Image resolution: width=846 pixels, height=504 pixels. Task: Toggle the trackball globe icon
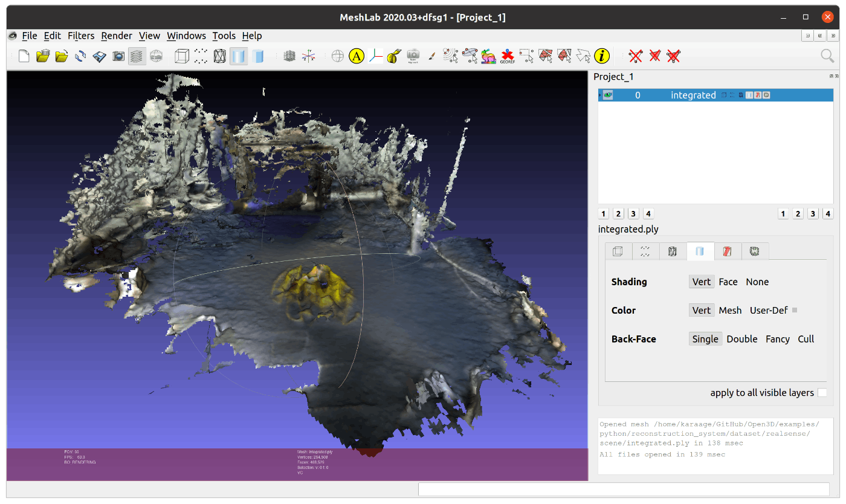click(338, 56)
